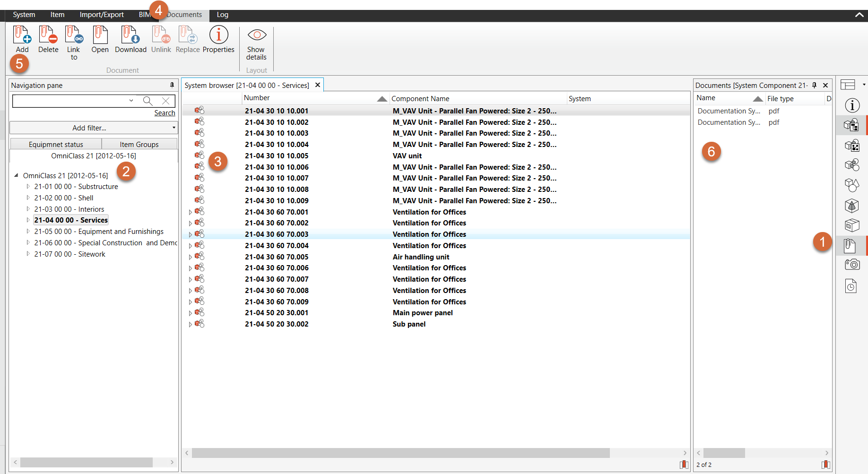Open the documents paperclip sidebar panel

coord(851,245)
